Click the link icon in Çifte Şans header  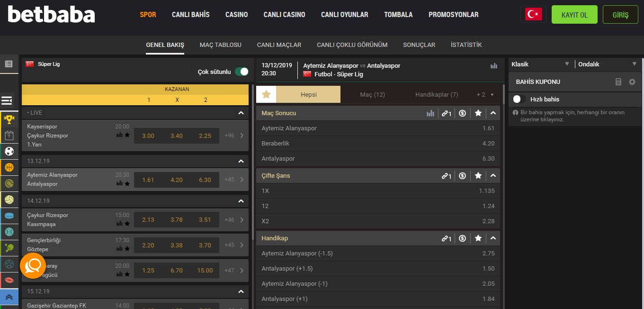click(447, 176)
